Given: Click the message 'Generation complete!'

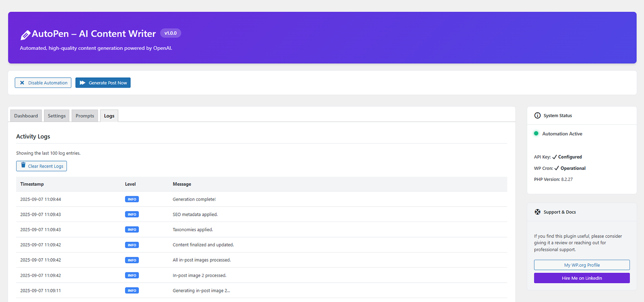Looking at the screenshot, I should coord(194,199).
